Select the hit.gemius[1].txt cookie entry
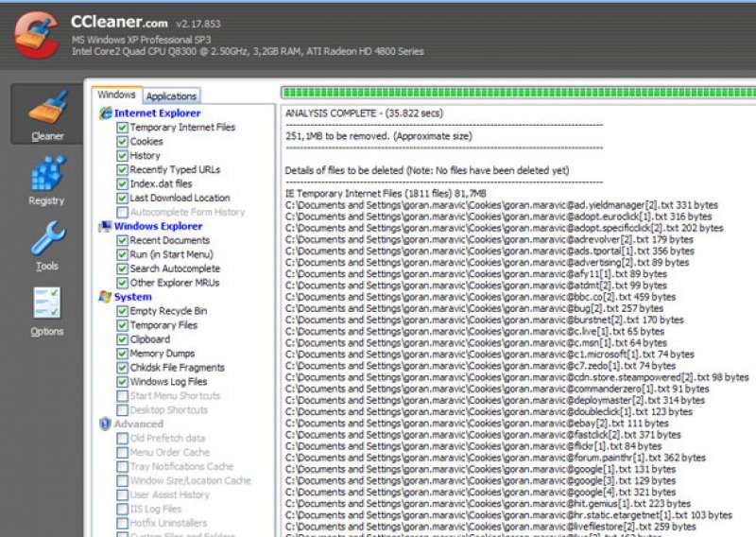 488,503
